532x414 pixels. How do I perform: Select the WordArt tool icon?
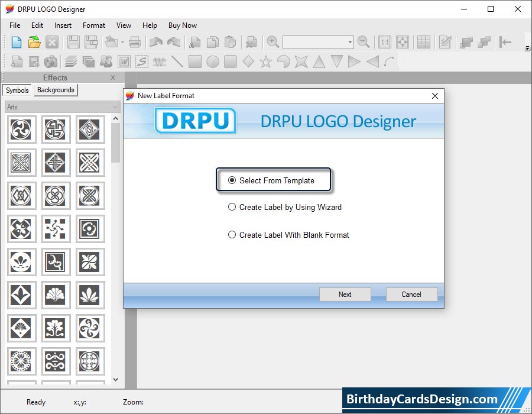(x=124, y=62)
